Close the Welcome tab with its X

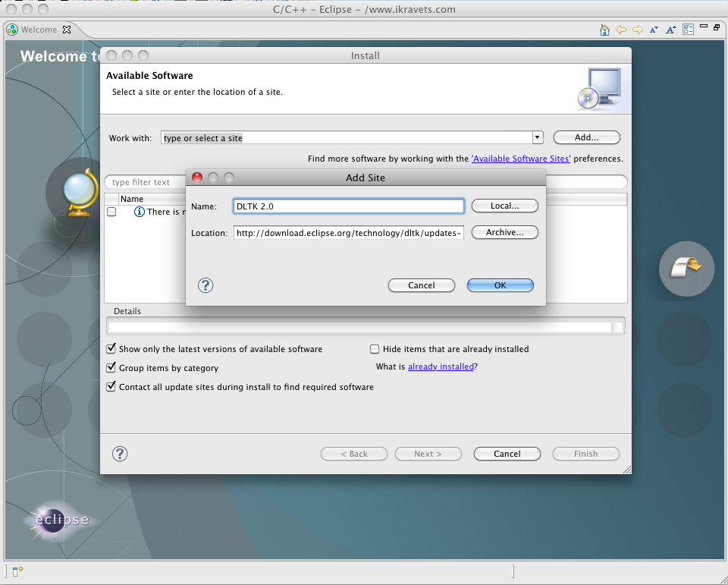coord(67,30)
